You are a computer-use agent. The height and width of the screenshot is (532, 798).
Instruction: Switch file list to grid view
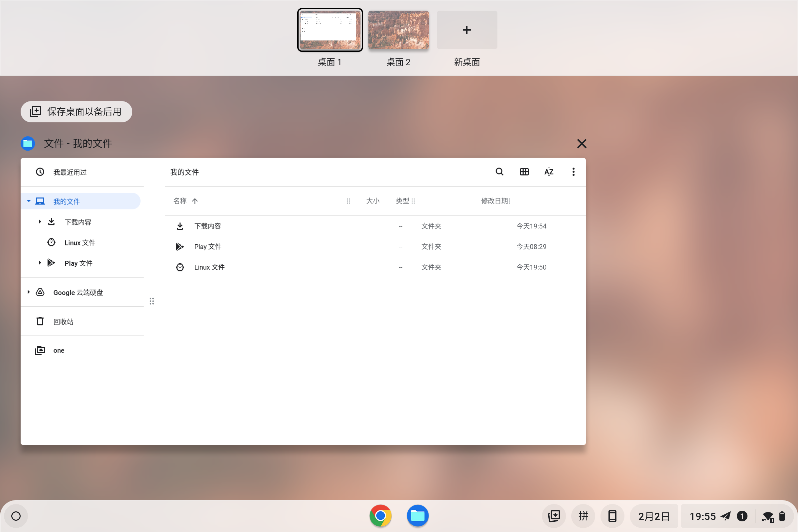tap(524, 172)
